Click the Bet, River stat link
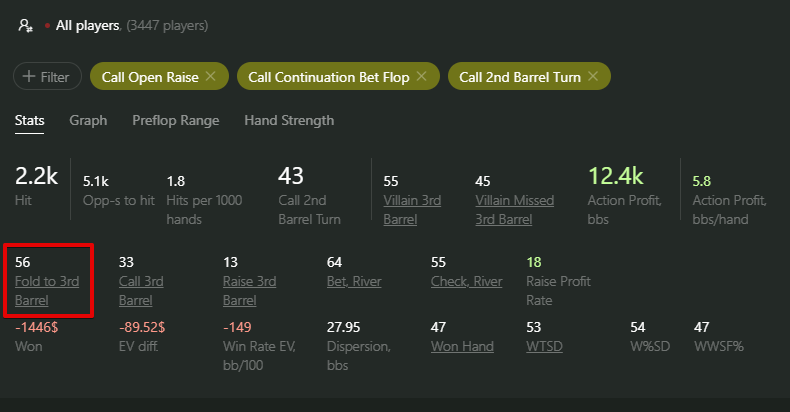The width and height of the screenshot is (790, 412). pyautogui.click(x=354, y=282)
